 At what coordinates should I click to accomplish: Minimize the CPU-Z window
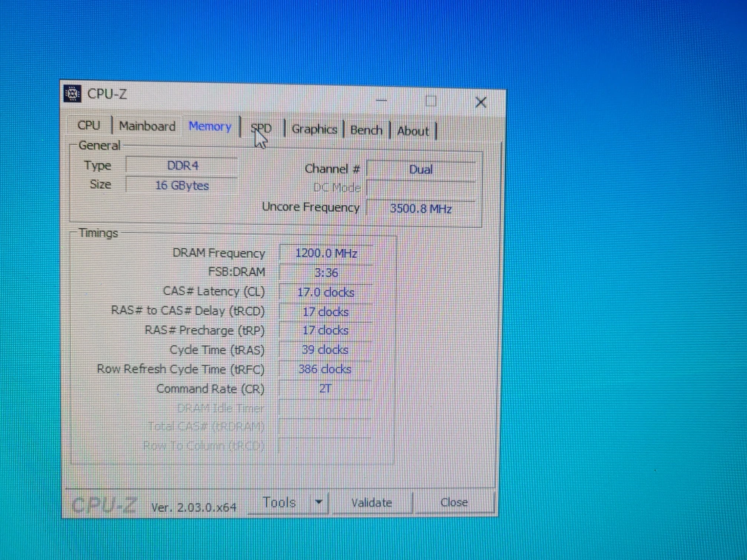click(382, 100)
